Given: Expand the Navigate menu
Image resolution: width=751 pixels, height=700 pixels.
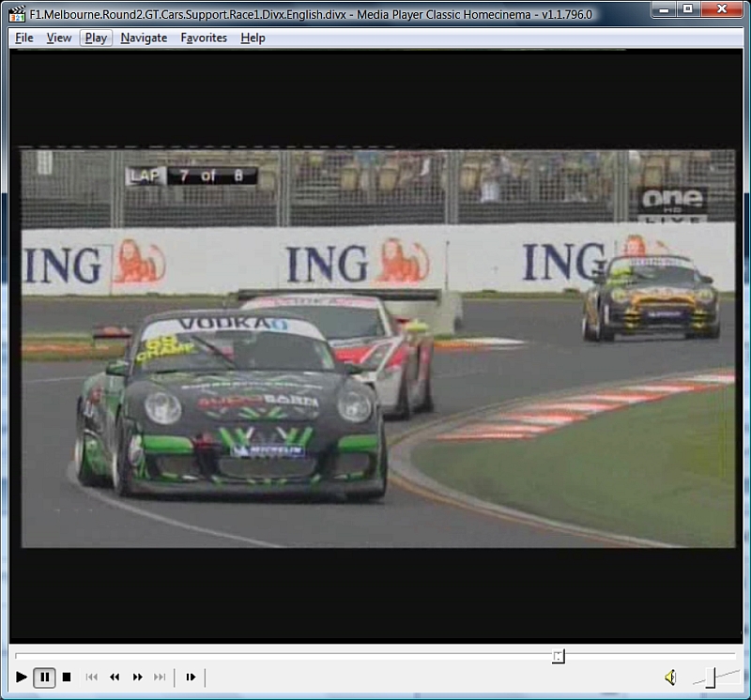Looking at the screenshot, I should point(144,38).
